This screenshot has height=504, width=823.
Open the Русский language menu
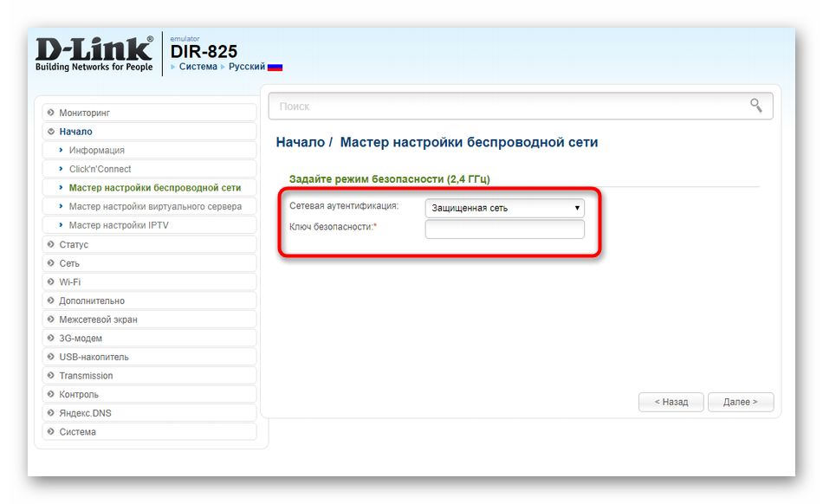point(246,67)
